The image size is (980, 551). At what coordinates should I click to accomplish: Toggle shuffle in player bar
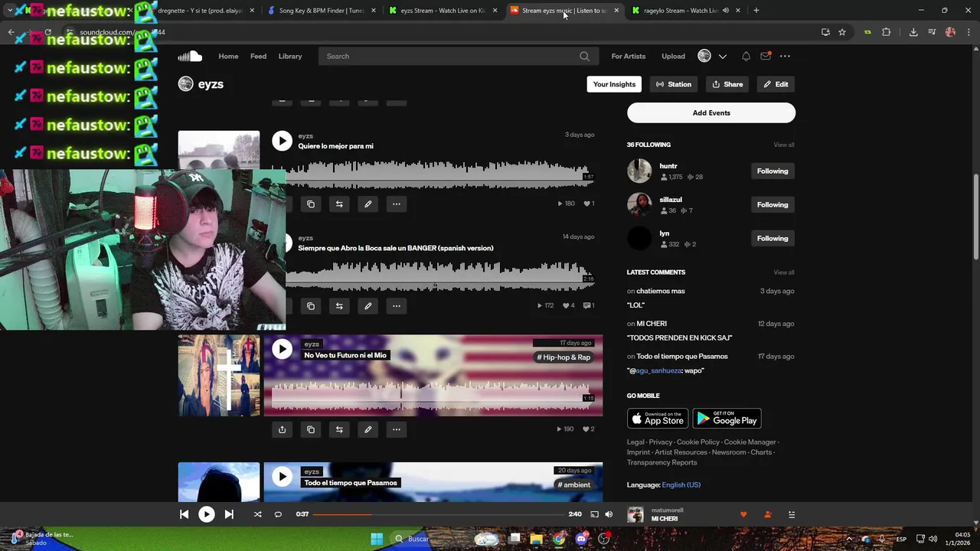pos(257,514)
